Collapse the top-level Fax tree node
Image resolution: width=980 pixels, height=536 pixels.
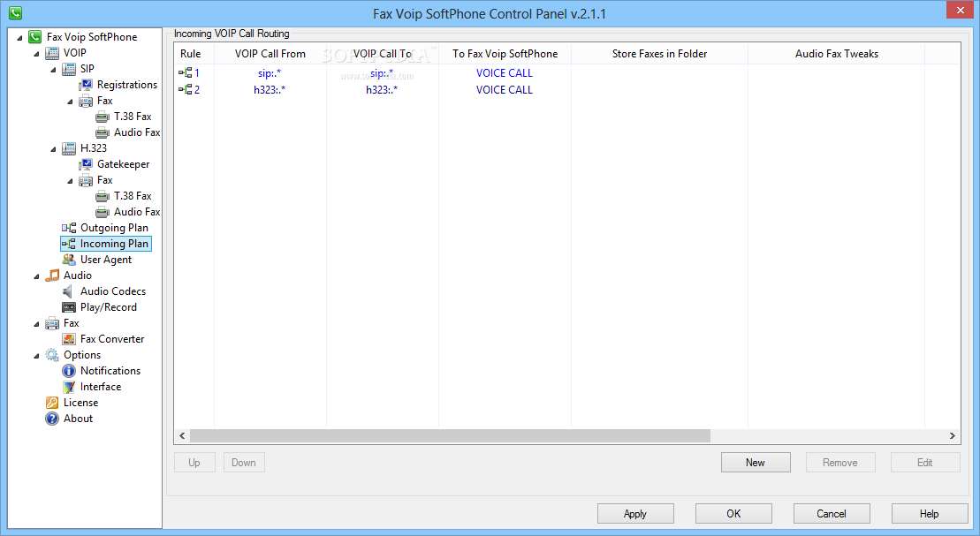pos(36,324)
